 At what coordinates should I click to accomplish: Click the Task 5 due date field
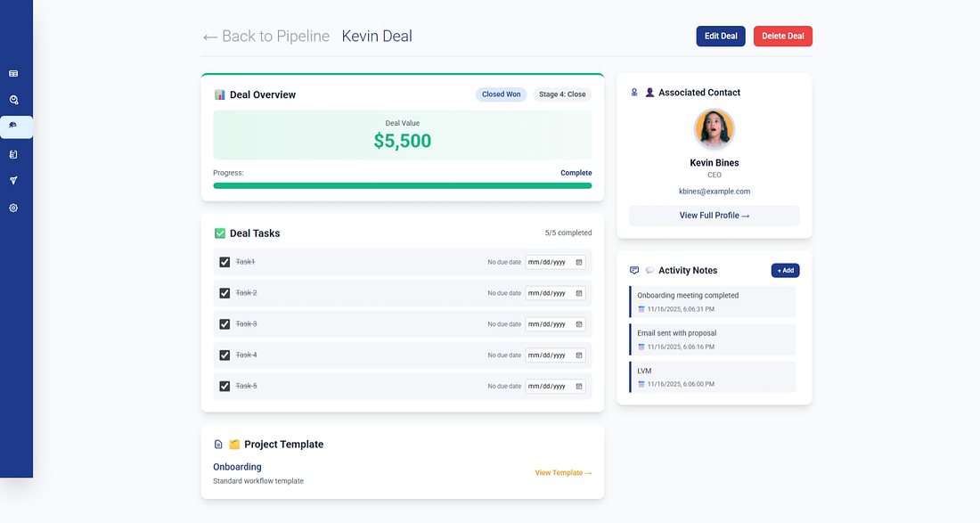(555, 386)
